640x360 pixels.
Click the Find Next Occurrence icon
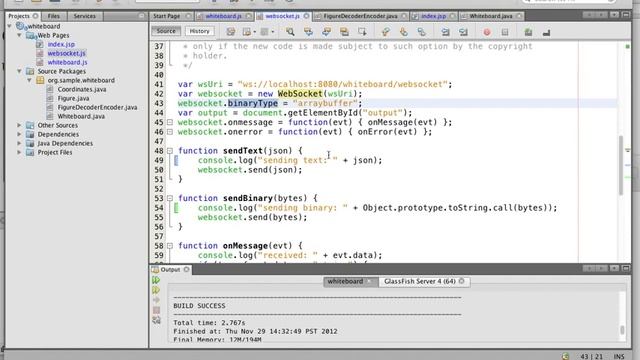coord(326,32)
